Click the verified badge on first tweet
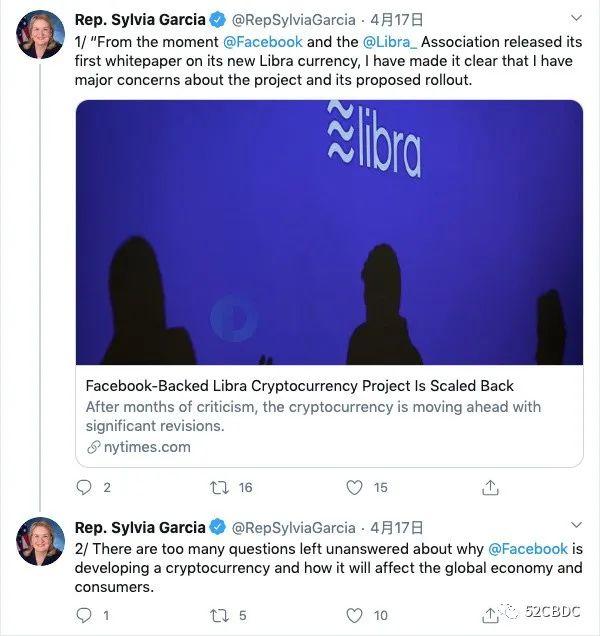 click(x=217, y=19)
